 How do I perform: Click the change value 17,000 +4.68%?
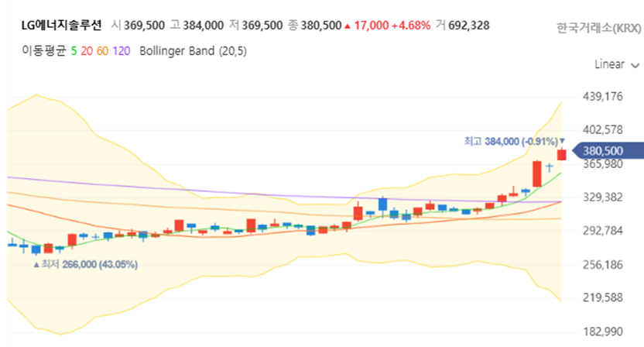[x=387, y=26]
